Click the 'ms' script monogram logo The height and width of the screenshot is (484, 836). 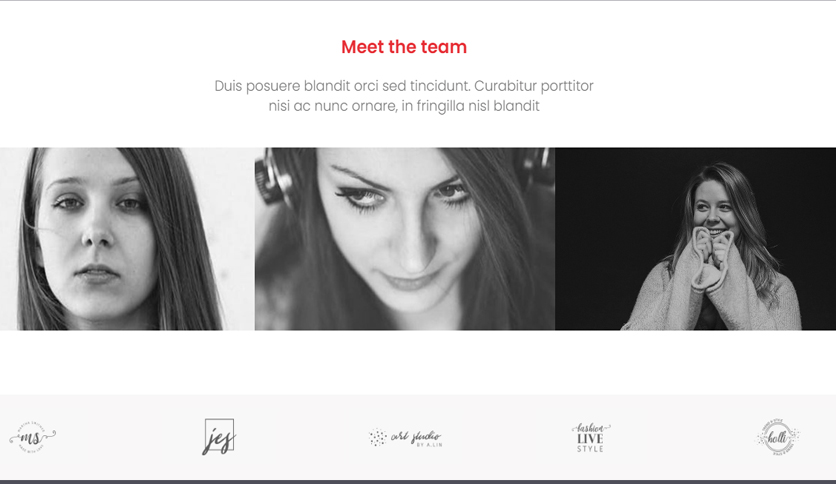click(33, 437)
